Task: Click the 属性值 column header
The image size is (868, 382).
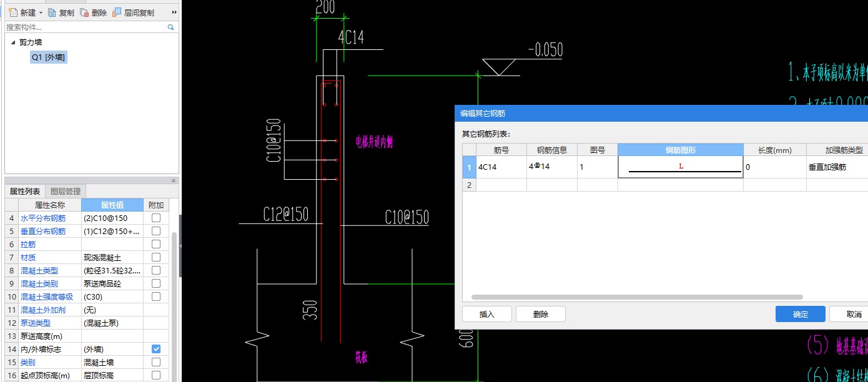Action: 112,205
